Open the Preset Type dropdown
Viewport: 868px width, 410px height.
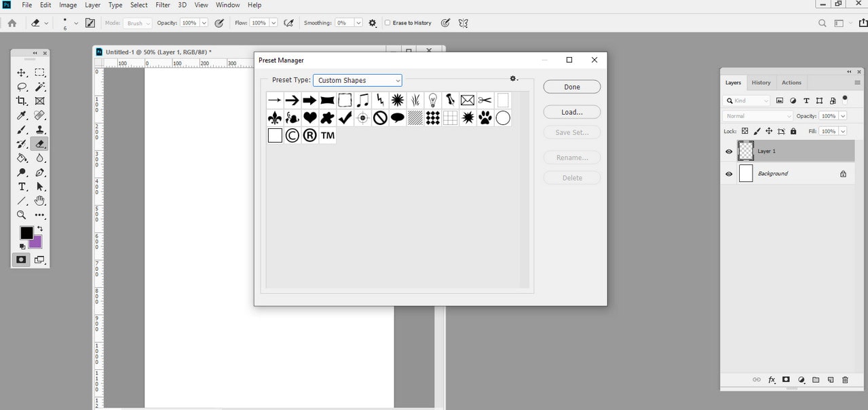click(358, 80)
